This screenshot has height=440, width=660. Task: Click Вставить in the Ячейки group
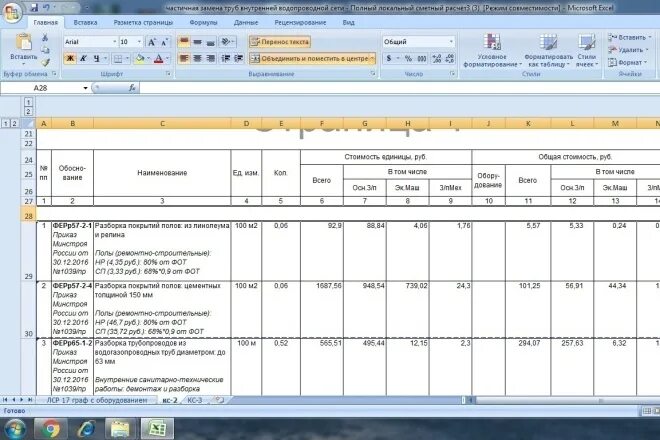click(x=629, y=37)
